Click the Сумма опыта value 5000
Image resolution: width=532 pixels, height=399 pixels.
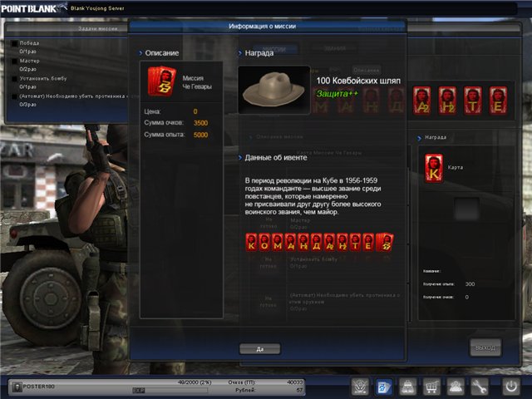click(x=200, y=135)
